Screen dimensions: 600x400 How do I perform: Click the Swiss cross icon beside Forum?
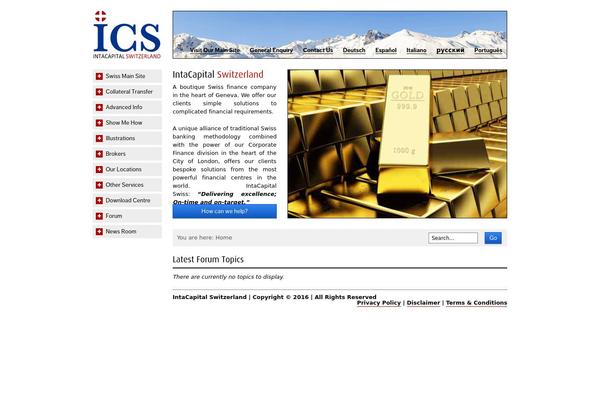99,216
